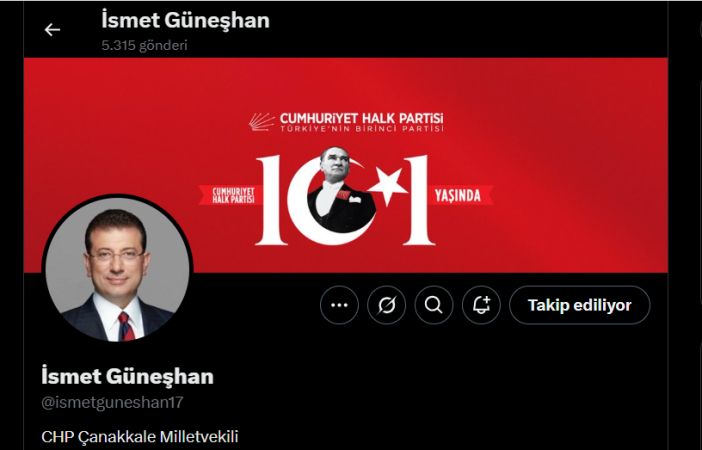Click the first white digit 1 of 101
The width and height of the screenshot is (702, 450).
271,200
